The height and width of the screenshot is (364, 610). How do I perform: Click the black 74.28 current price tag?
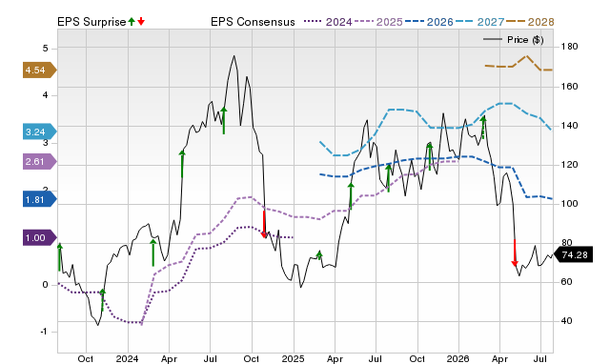point(573,254)
